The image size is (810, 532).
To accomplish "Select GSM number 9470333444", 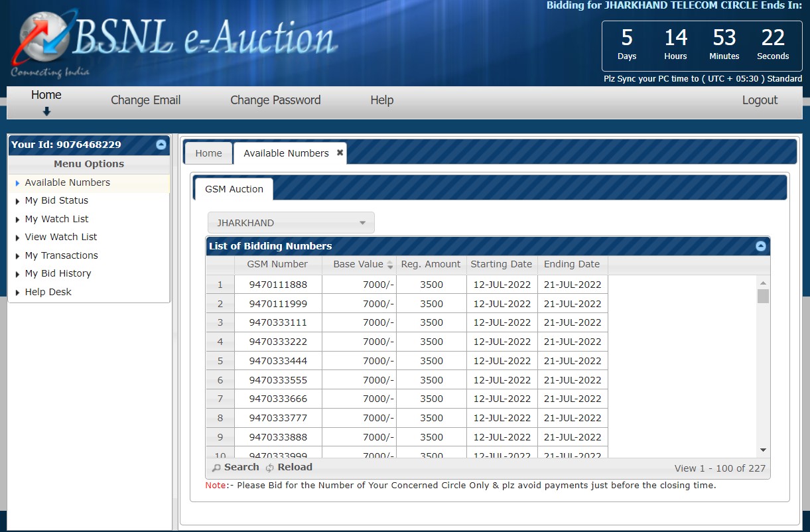I will (278, 361).
